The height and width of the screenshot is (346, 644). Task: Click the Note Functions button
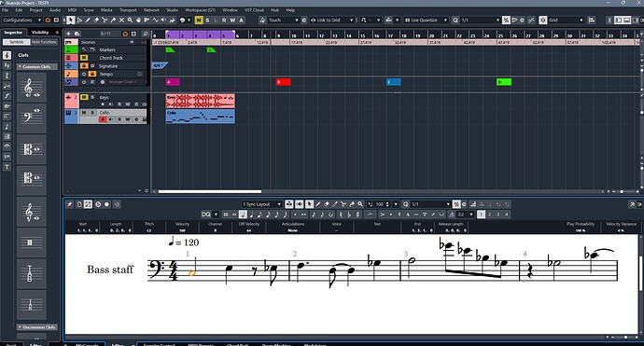pyautogui.click(x=44, y=42)
